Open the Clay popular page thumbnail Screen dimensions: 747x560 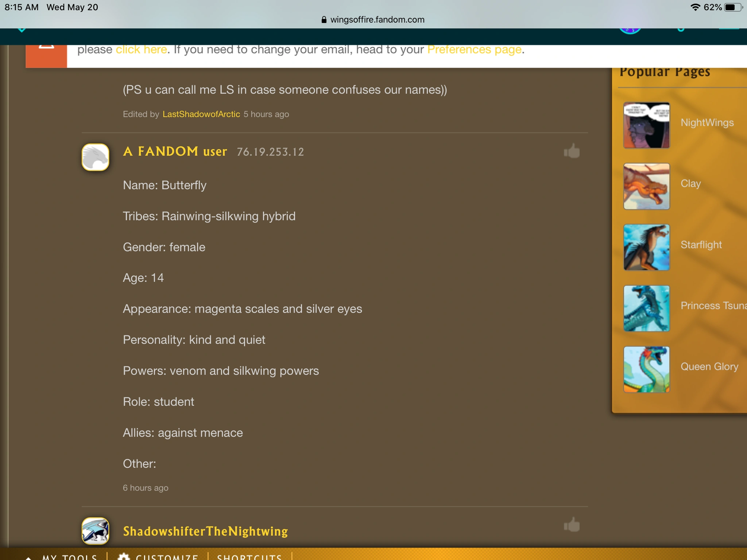(x=647, y=186)
